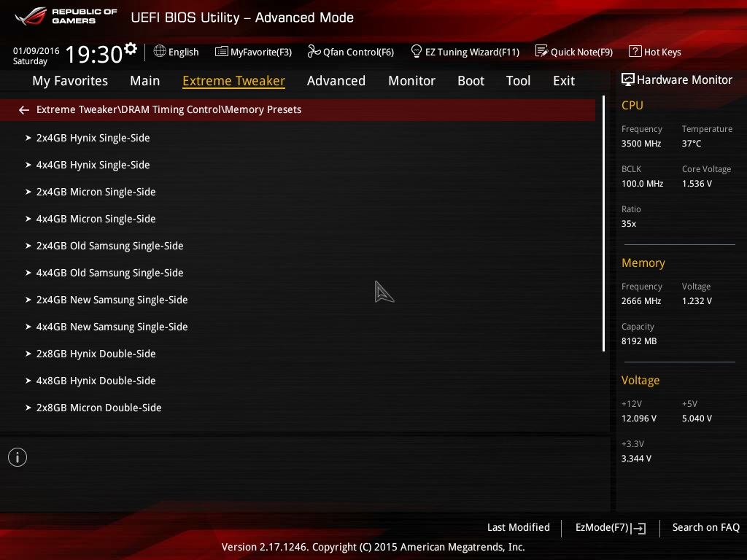Click Last Modified
747x560 pixels.
point(519,527)
